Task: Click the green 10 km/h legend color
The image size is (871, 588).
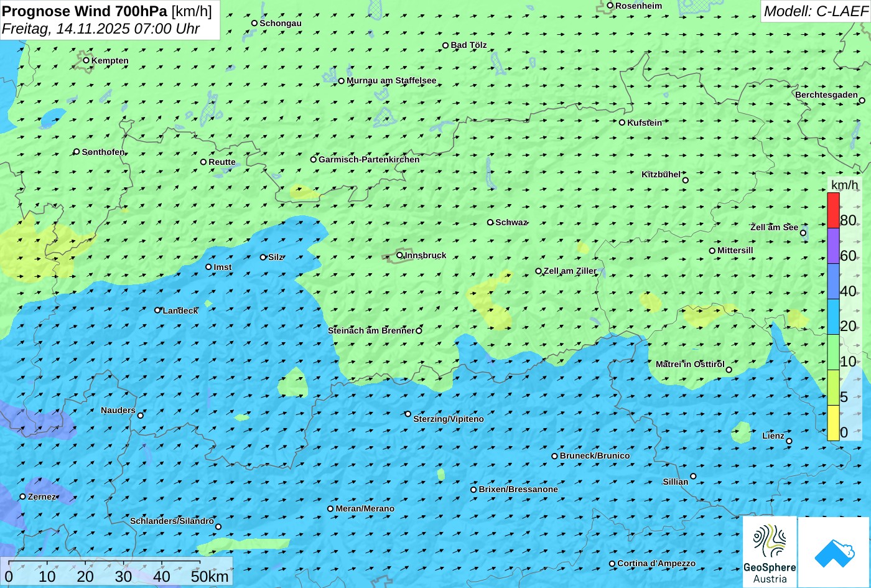Action: click(833, 352)
